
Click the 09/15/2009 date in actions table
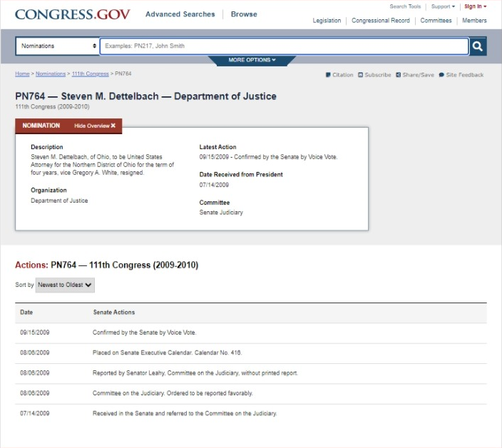34,332
